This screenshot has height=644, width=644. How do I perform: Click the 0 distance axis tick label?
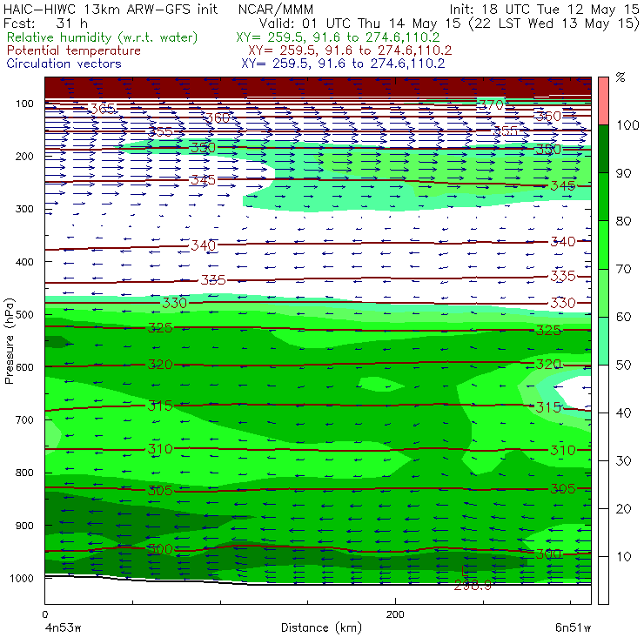coord(45,614)
